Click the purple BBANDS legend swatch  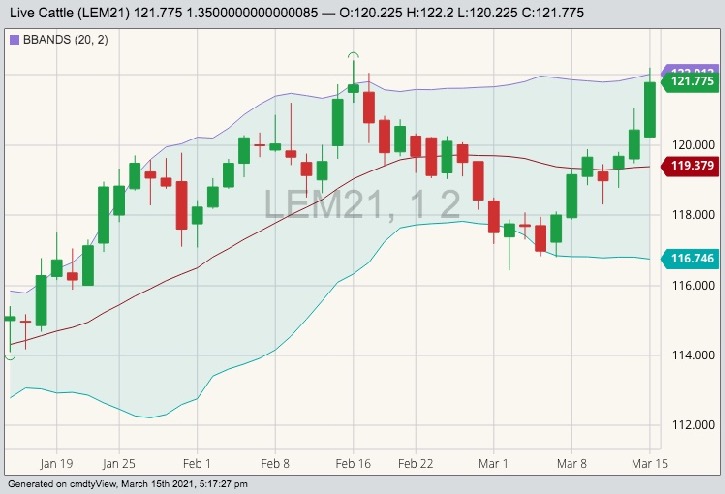click(x=14, y=40)
